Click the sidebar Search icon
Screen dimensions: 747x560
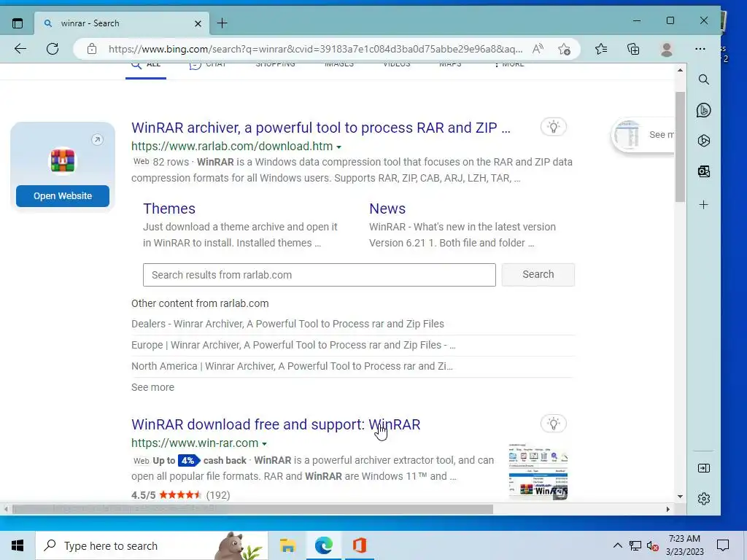704,79
